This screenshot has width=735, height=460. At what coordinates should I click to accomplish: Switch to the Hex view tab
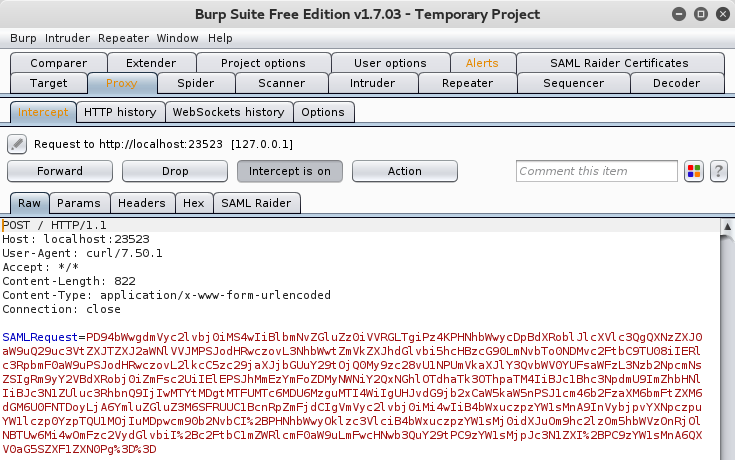coord(194,204)
